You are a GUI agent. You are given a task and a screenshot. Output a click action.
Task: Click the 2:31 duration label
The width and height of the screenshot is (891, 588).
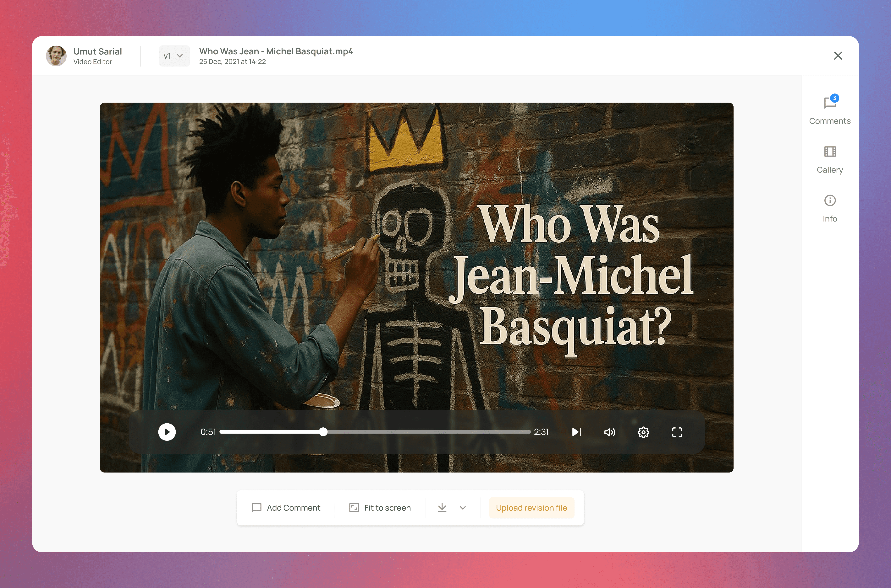(541, 432)
